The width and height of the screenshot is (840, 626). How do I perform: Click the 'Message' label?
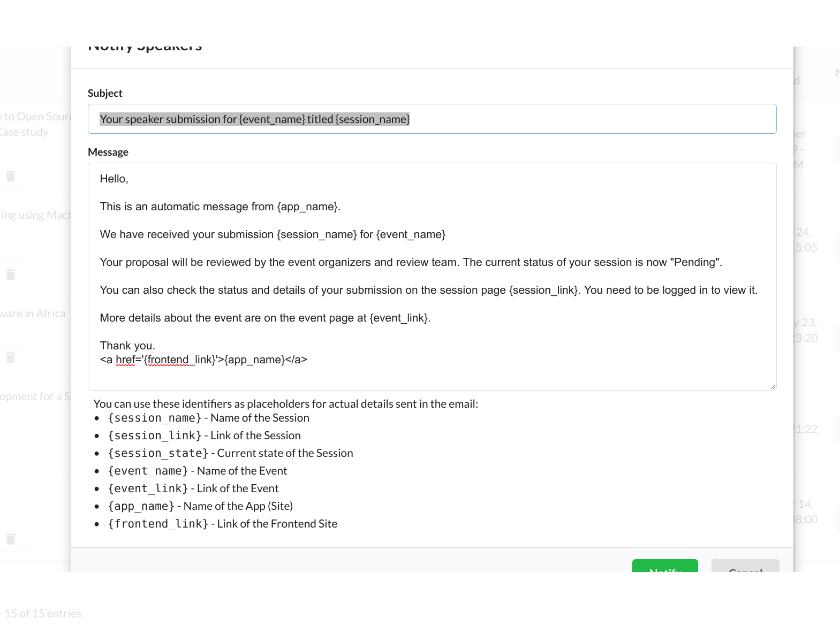coord(108,152)
